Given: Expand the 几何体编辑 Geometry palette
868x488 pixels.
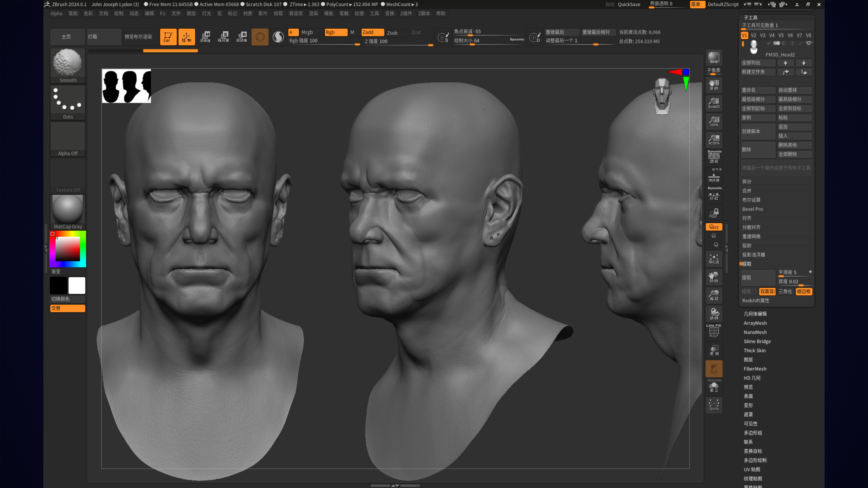Looking at the screenshot, I should click(x=755, y=314).
